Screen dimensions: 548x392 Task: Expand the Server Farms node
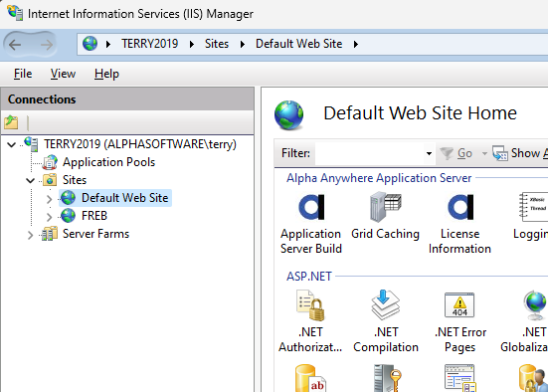pos(31,235)
